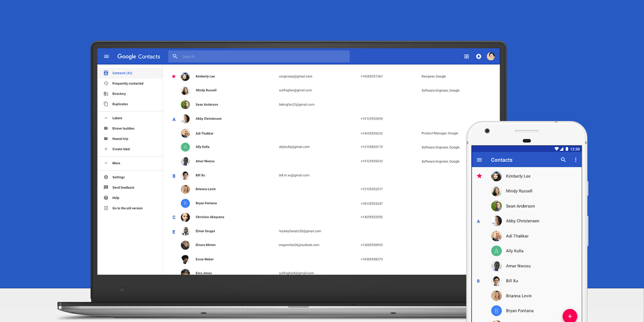644x322 pixels.
Task: Click email bill.m.xu@gmail.com
Action: tap(294, 175)
